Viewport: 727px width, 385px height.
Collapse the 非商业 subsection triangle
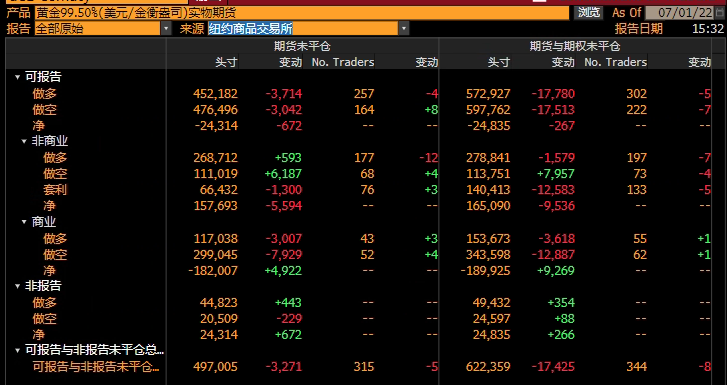(x=24, y=141)
